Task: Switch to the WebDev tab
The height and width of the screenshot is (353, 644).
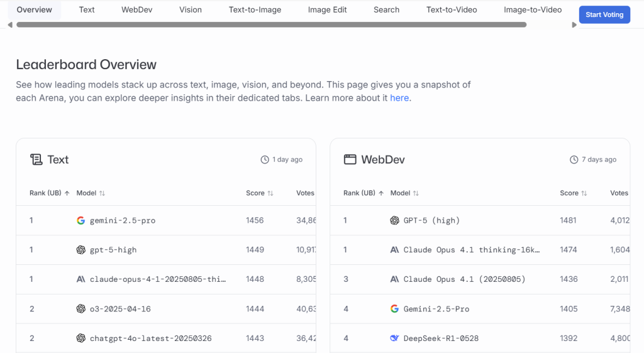Action: tap(136, 10)
